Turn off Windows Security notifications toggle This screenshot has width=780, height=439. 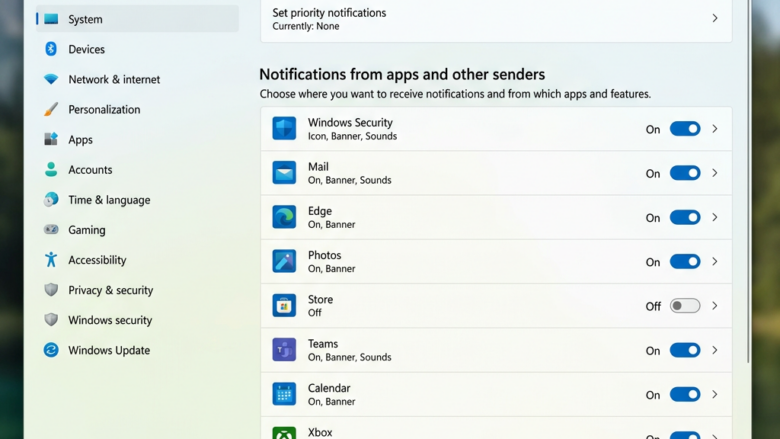point(685,129)
